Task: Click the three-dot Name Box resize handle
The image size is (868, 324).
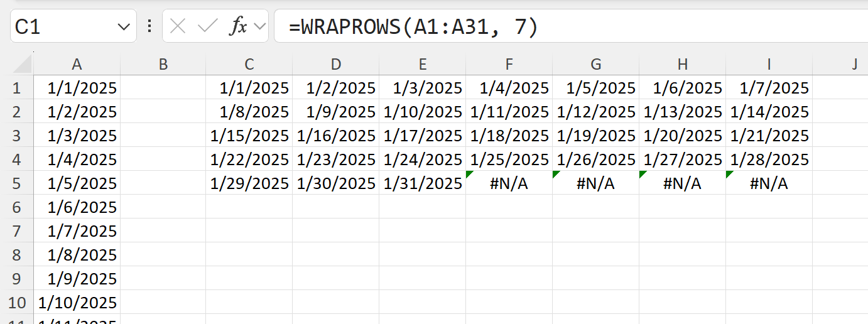Action: 149,26
